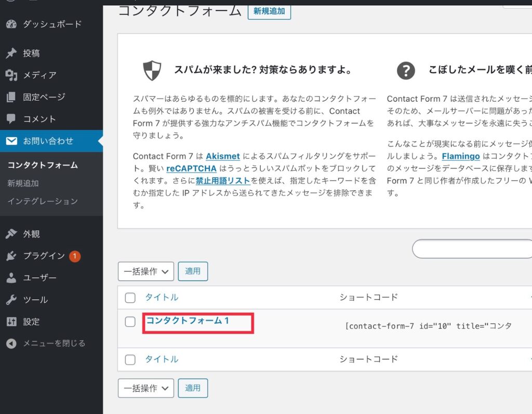Click the search input field above table
The width and height of the screenshot is (532, 414).
pyautogui.click(x=472, y=249)
